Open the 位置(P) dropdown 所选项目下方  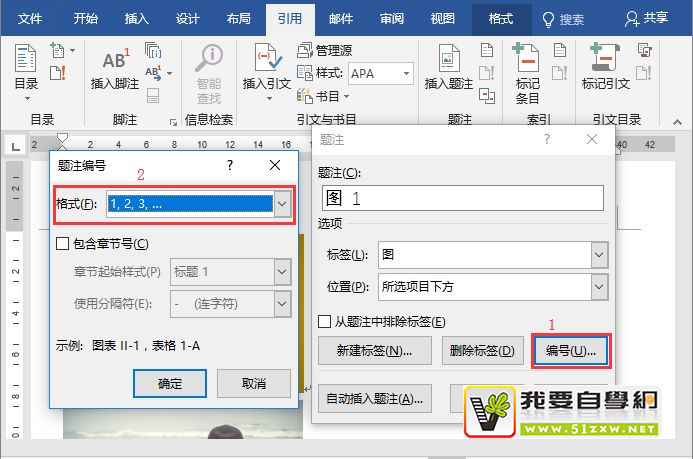[599, 287]
